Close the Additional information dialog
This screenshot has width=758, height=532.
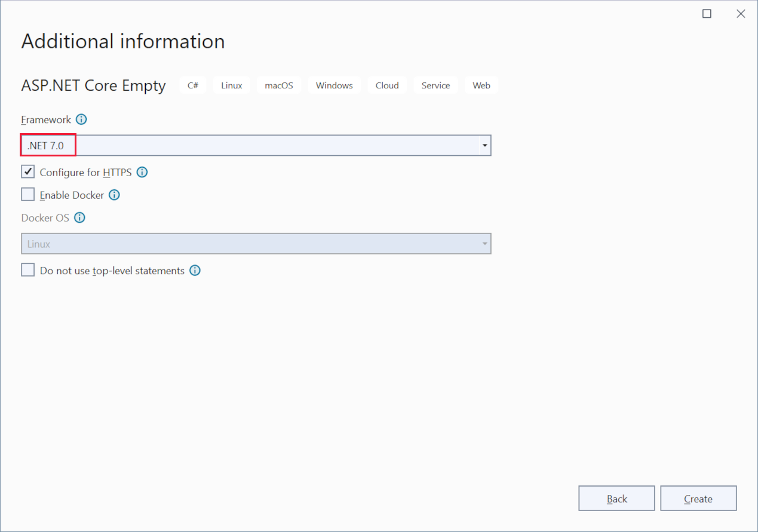coord(741,14)
